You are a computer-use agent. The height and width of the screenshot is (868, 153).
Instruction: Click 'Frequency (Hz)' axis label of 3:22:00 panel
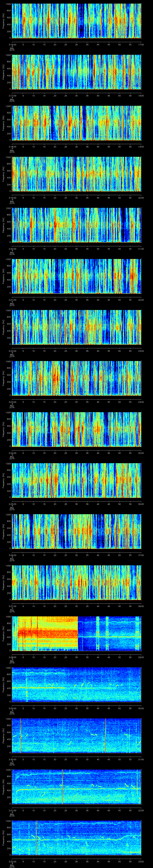(x=3, y=327)
